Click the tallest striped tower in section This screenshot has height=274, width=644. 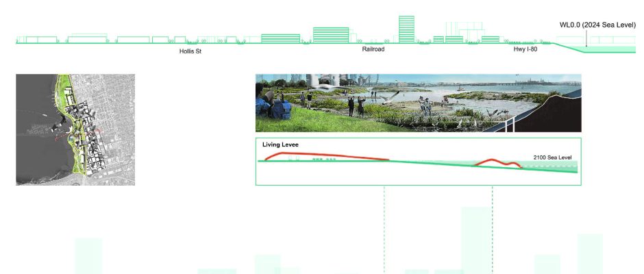pyautogui.click(x=406, y=29)
